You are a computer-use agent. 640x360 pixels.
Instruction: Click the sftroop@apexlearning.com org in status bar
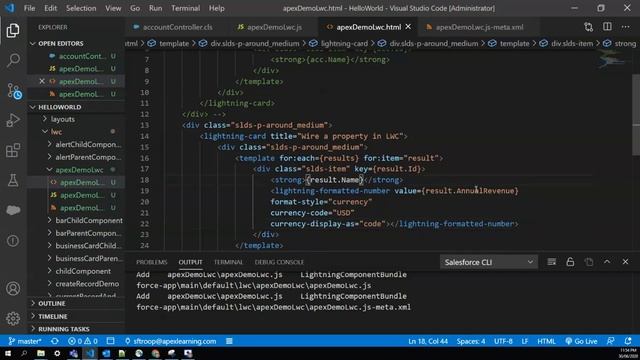171,341
